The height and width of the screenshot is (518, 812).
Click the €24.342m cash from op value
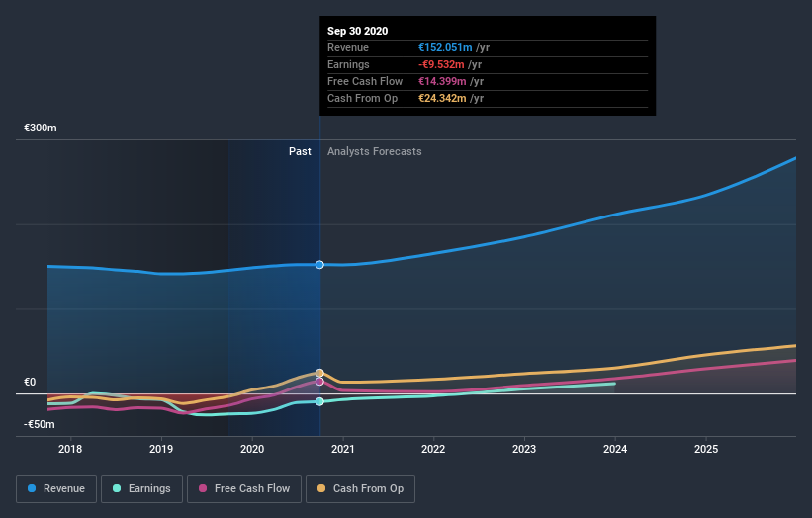(x=442, y=98)
